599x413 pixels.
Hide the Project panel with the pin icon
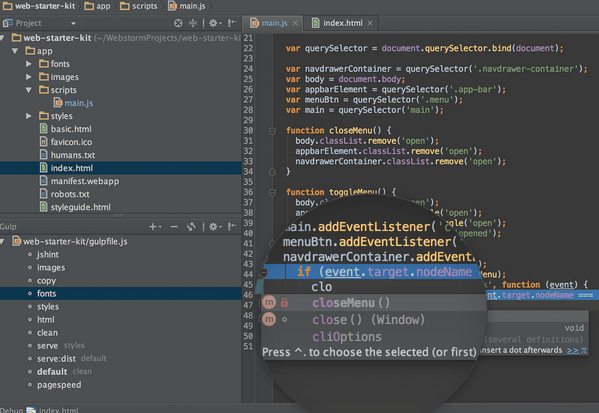(232, 23)
